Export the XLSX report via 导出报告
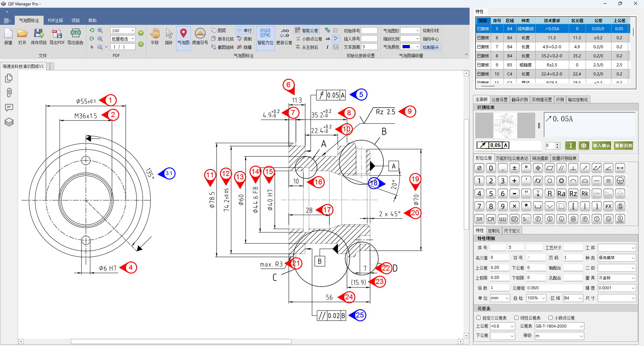644x346 pixels. tap(75, 37)
